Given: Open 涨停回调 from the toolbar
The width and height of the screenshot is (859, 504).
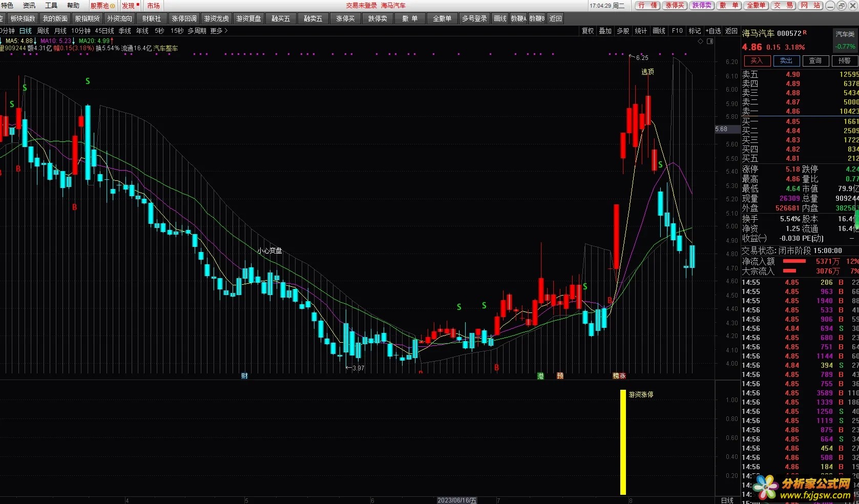Looking at the screenshot, I should click(x=184, y=18).
